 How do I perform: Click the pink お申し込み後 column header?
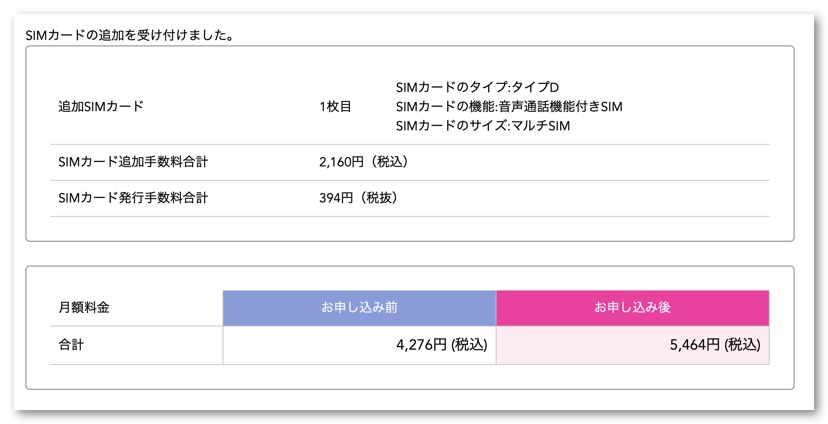click(x=632, y=308)
